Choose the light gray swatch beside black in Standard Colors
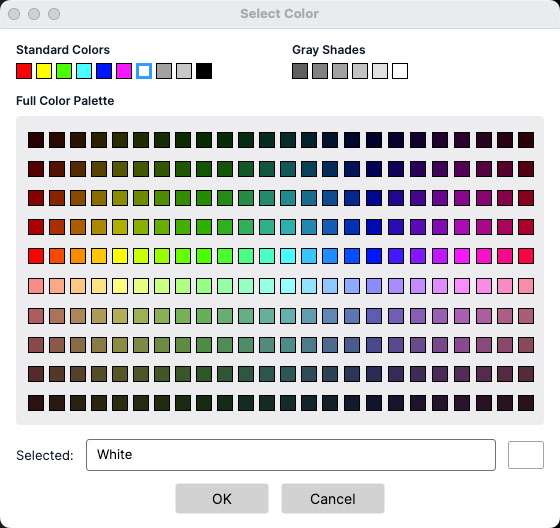The height and width of the screenshot is (528, 560). point(184,71)
